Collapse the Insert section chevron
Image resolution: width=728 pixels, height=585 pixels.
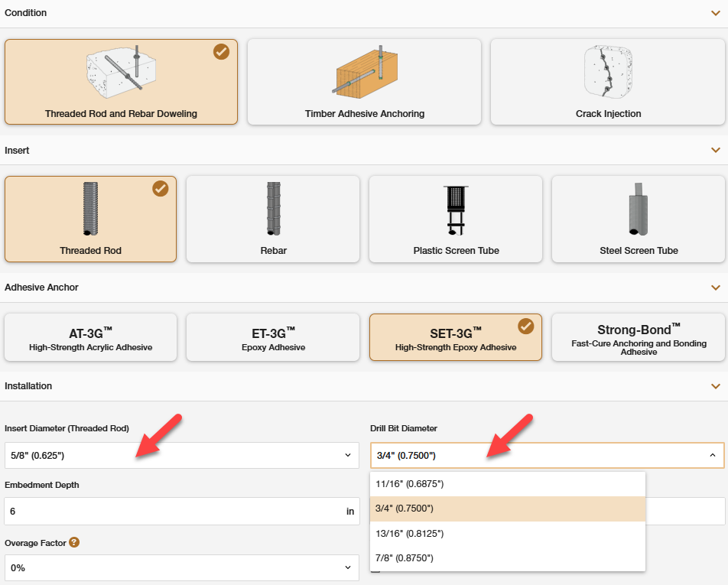point(715,151)
